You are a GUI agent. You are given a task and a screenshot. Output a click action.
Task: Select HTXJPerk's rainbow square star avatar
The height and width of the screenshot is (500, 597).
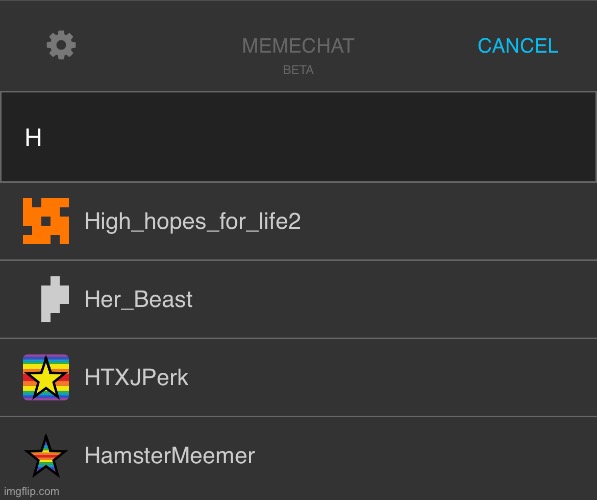tap(46, 377)
